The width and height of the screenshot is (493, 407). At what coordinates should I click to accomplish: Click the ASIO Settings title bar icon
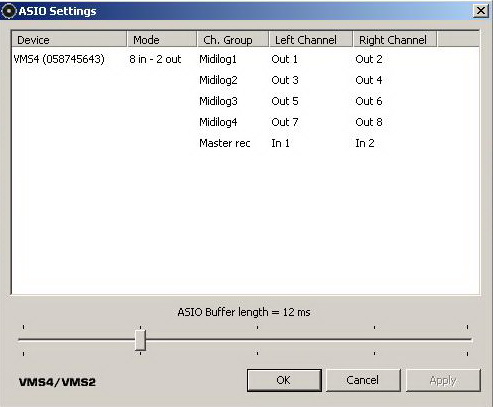9,11
